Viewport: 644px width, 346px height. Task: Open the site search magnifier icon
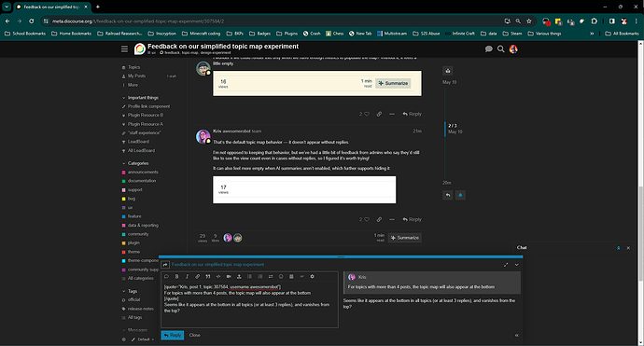(500, 48)
